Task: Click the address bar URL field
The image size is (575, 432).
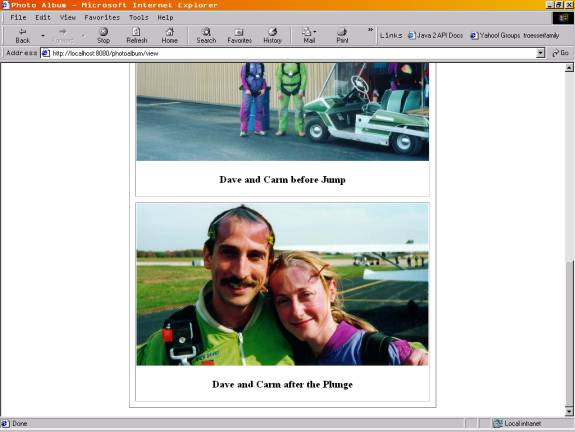Action: [x=293, y=53]
